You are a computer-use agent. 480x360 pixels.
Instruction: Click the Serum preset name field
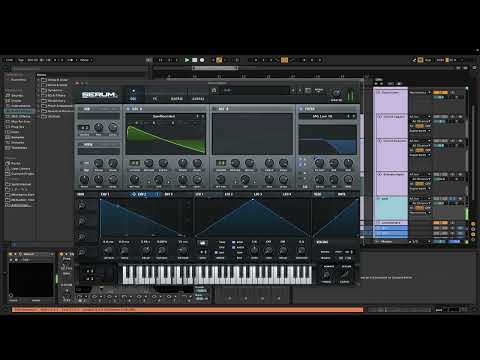(255, 90)
